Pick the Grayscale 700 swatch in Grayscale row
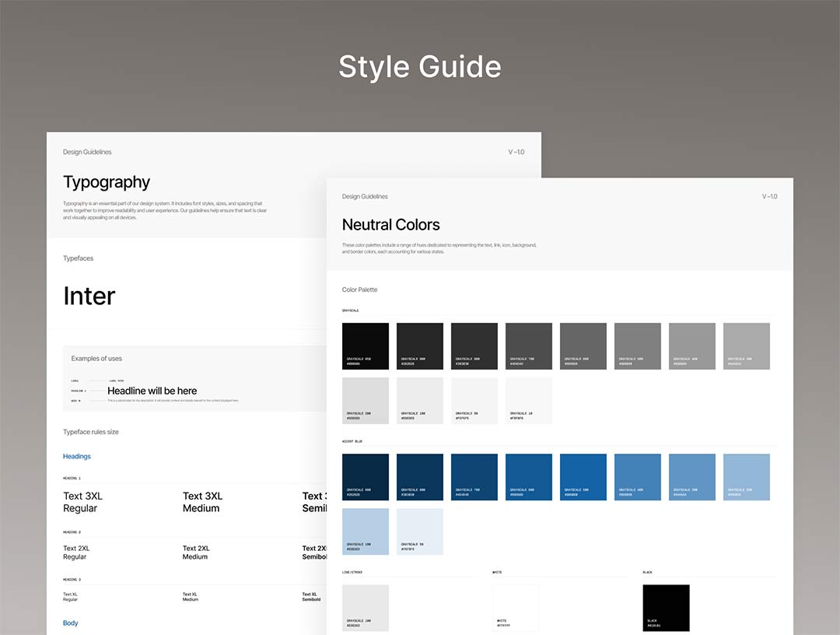 pyautogui.click(x=529, y=346)
